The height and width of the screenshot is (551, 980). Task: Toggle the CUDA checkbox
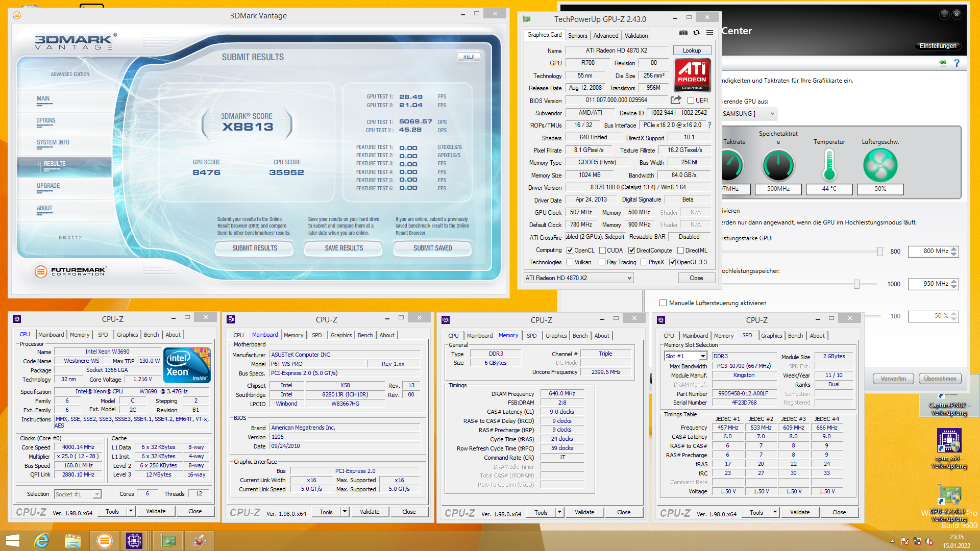[x=602, y=251]
